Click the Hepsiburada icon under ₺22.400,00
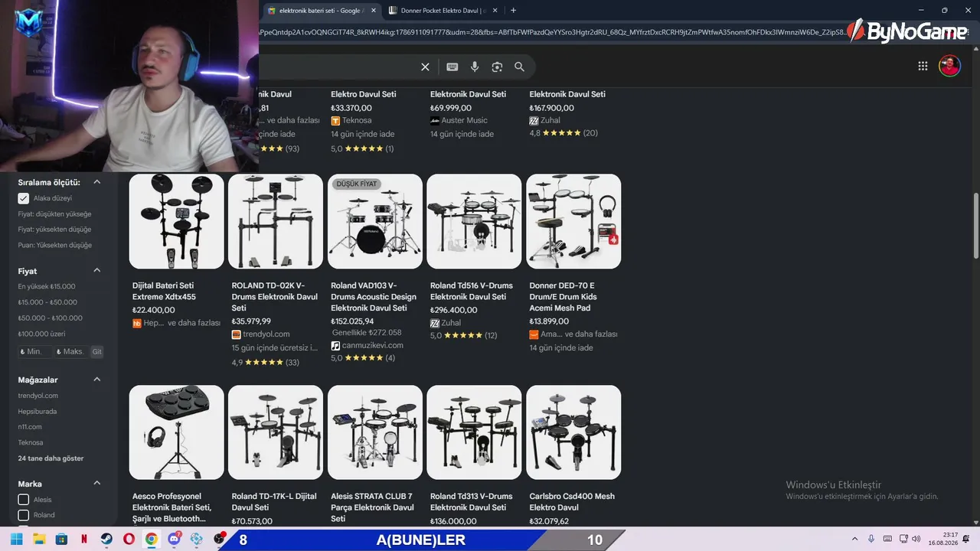980x551 pixels. (x=137, y=324)
